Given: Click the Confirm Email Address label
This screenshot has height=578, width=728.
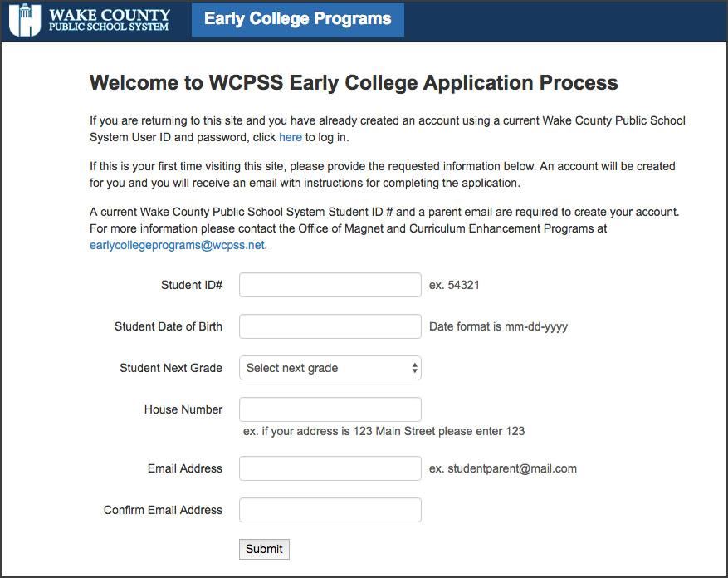Looking at the screenshot, I should (163, 510).
